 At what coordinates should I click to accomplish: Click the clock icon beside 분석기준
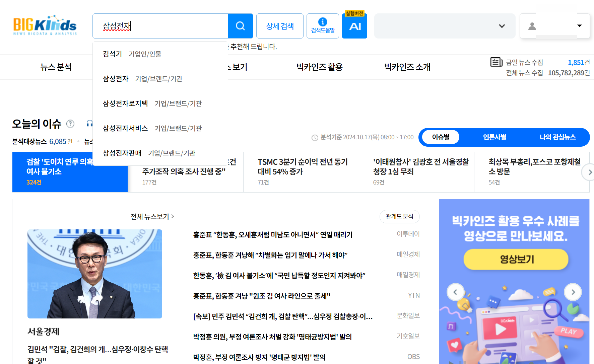[315, 138]
